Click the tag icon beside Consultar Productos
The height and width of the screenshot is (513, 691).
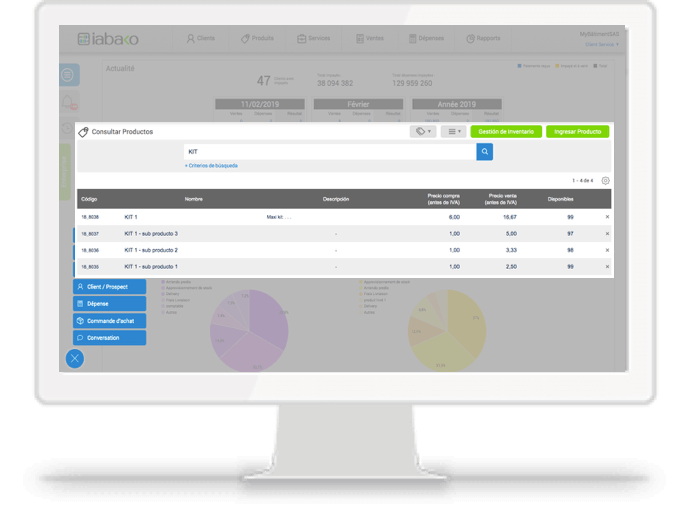click(x=83, y=132)
